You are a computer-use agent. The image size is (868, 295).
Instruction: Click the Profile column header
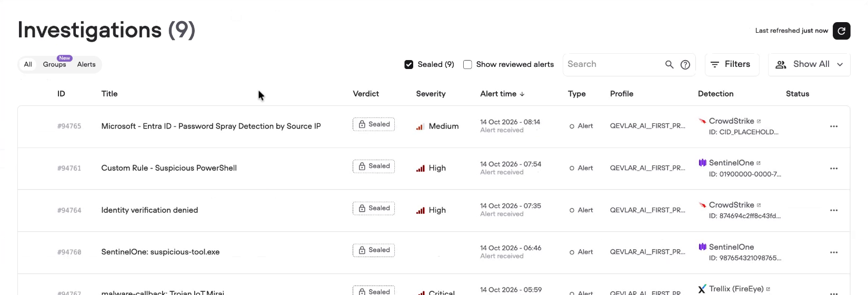pyautogui.click(x=622, y=94)
